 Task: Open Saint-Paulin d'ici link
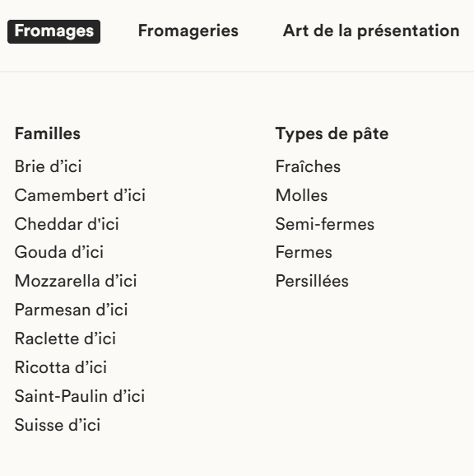80,396
